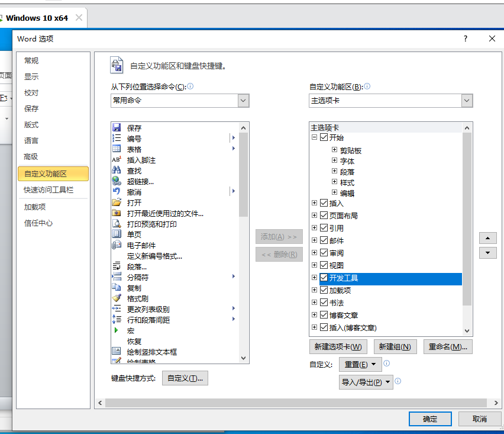The width and height of the screenshot is (504, 434).
Task: Select the 格式刷 format painter icon
Action: pyautogui.click(x=117, y=298)
